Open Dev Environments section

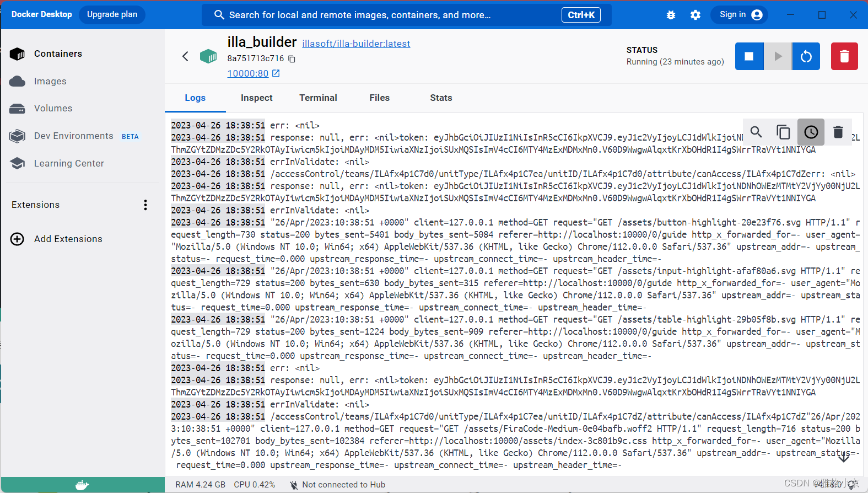73,136
